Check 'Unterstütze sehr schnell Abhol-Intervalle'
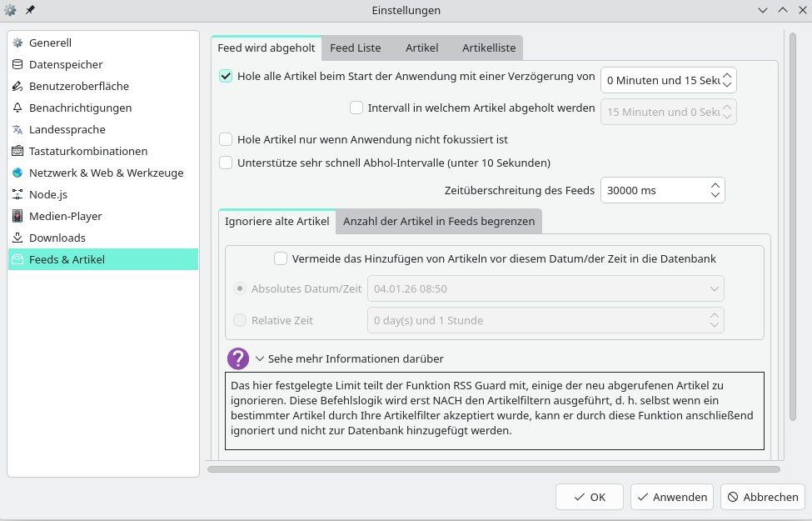 coord(226,163)
